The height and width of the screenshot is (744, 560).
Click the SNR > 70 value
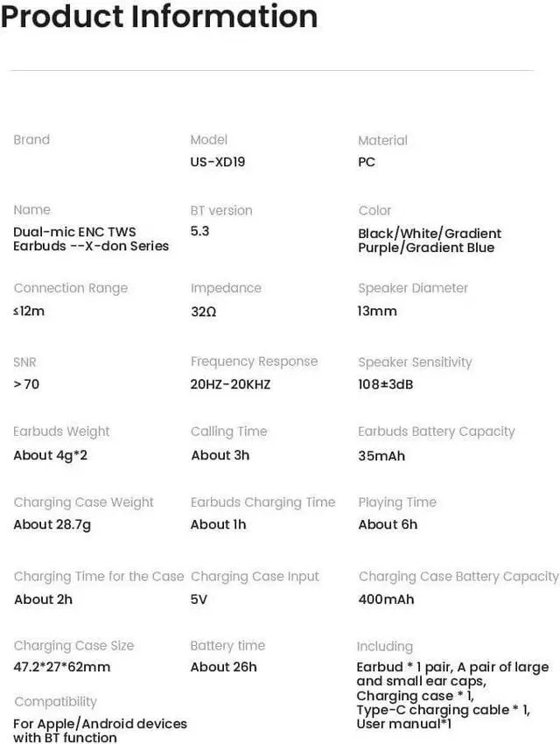click(26, 383)
